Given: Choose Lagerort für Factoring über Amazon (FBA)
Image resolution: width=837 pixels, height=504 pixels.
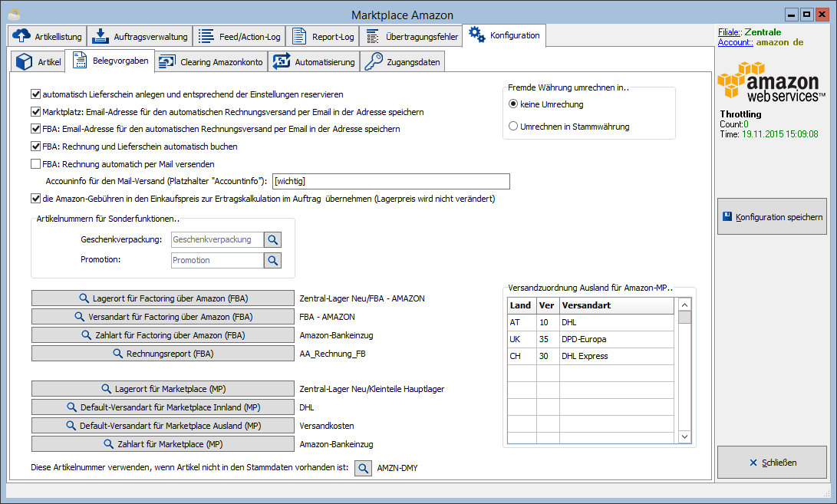Looking at the screenshot, I should click(x=163, y=298).
